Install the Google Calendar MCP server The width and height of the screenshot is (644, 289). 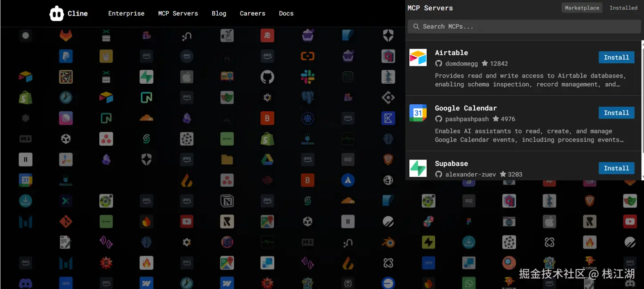point(616,113)
